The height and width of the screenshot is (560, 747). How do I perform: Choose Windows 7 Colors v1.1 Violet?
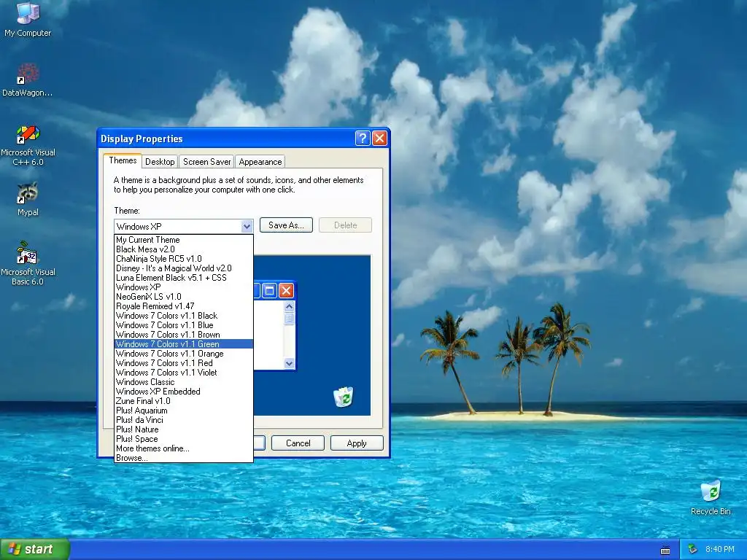click(x=184, y=373)
